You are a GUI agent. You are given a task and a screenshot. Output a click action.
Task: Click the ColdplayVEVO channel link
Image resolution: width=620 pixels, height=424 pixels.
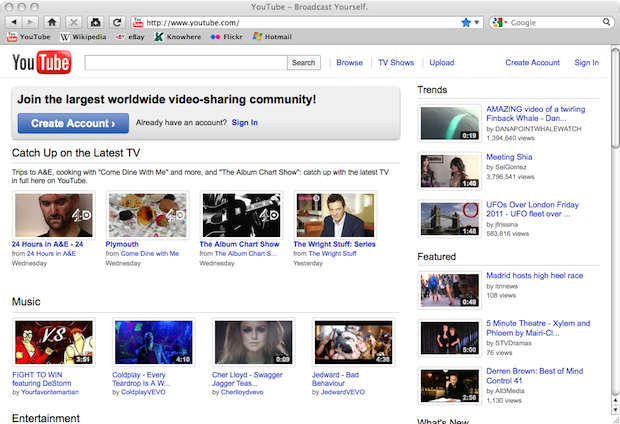pos(143,392)
